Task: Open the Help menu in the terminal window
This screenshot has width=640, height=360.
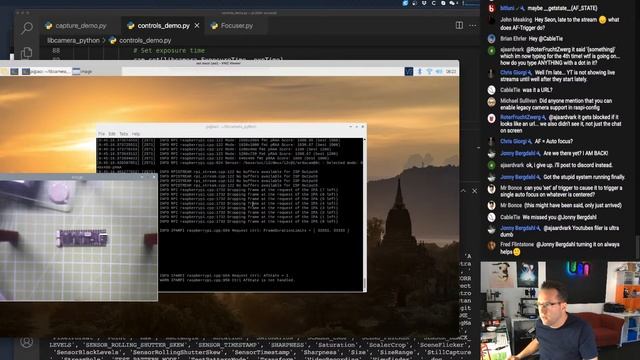Action: point(136,134)
